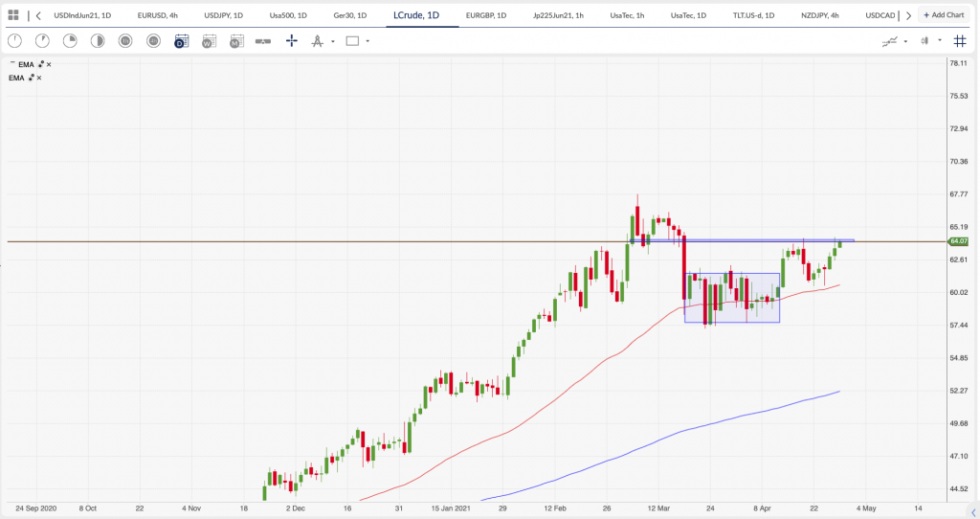
Task: Remove the first EMA indicator
Action: (x=49, y=64)
